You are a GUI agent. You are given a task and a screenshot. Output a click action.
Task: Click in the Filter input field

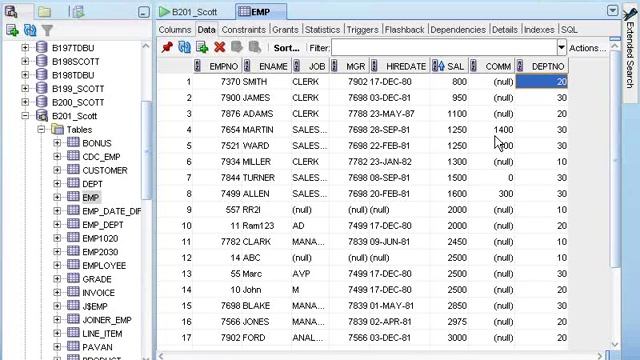[444, 48]
